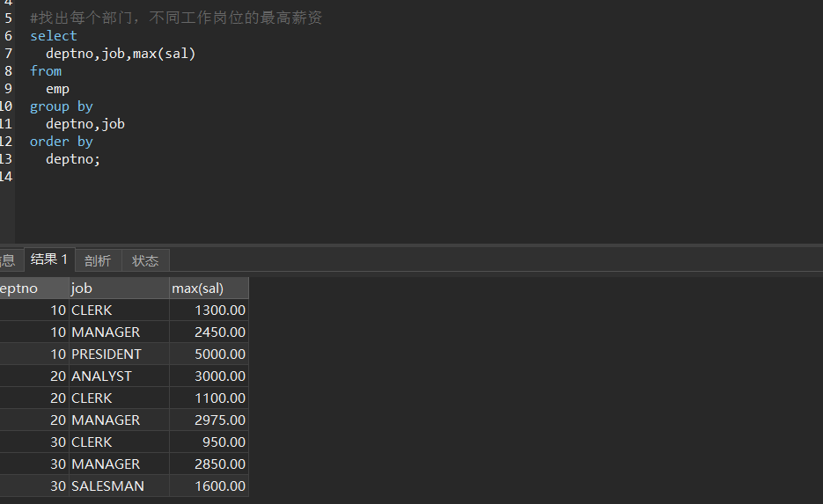Switch to the 状态 tab
The image size is (823, 504).
145,260
